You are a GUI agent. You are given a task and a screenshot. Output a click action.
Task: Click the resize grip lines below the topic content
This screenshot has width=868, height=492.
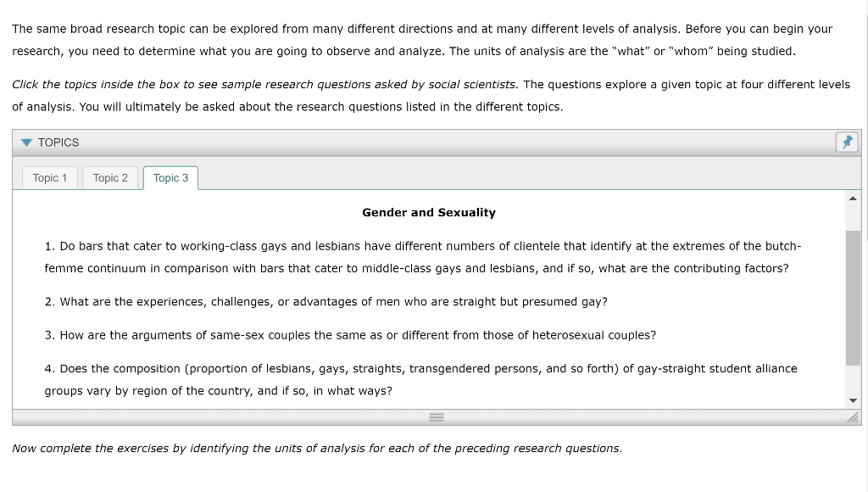click(x=436, y=417)
